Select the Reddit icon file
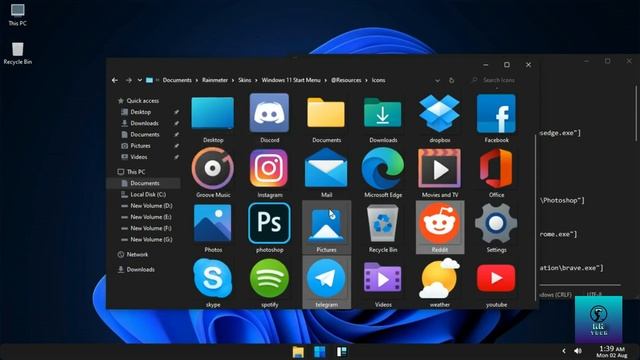Image resolution: width=640 pixels, height=360 pixels. click(440, 227)
